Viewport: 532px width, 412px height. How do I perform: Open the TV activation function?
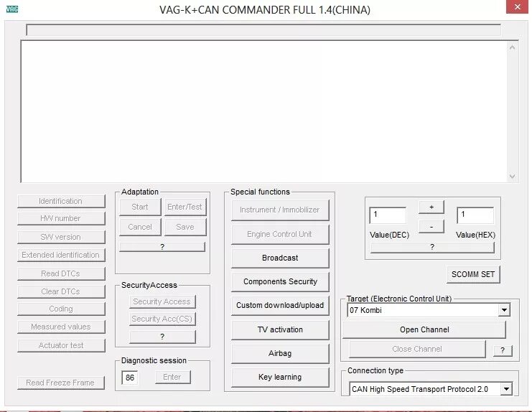pos(280,329)
